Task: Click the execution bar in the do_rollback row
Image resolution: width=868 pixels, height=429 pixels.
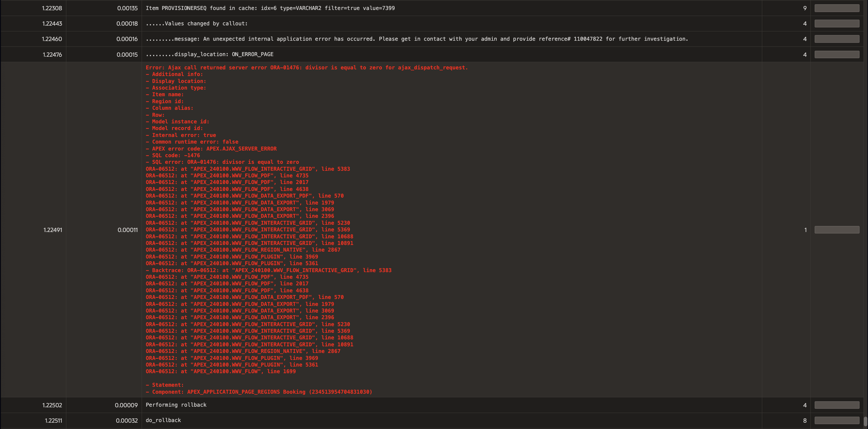Action: 837,420
